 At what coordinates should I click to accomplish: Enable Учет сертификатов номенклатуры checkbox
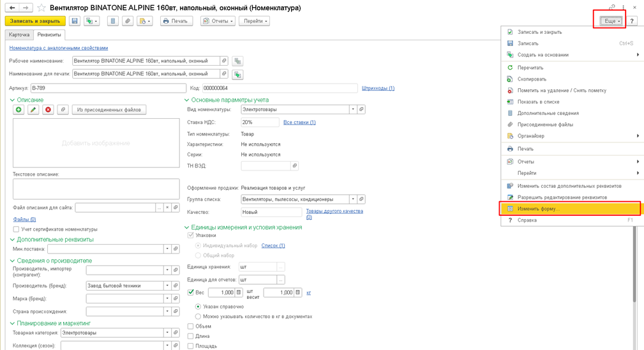16,229
